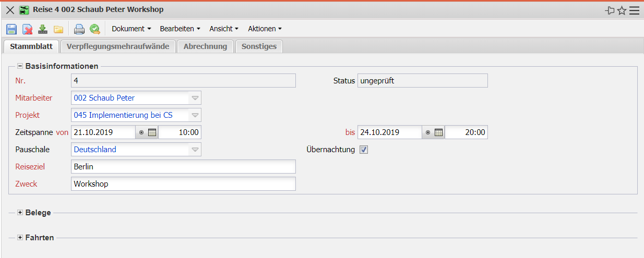Click the Status field showing ungeprüft
This screenshot has height=258, width=644.
[x=423, y=80]
